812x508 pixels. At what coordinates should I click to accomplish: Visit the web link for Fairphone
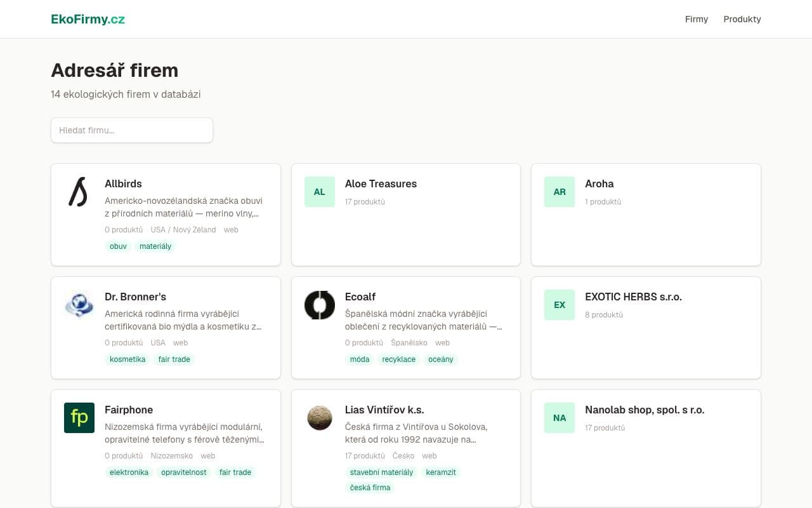208,456
